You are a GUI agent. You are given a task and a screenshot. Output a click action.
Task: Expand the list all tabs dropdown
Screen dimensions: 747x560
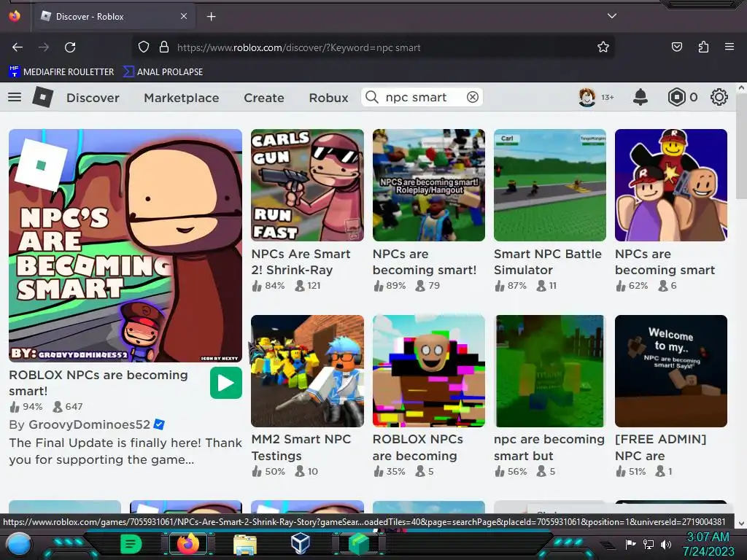point(612,16)
